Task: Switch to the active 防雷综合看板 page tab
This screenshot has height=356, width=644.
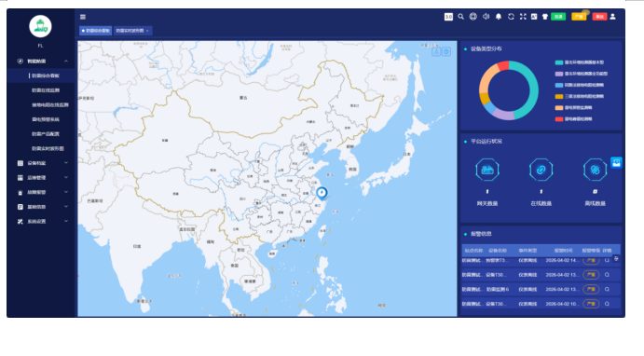Action: point(95,31)
